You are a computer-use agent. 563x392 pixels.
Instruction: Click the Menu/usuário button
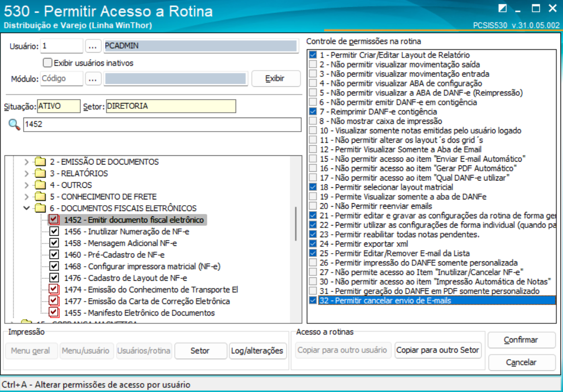86,350
